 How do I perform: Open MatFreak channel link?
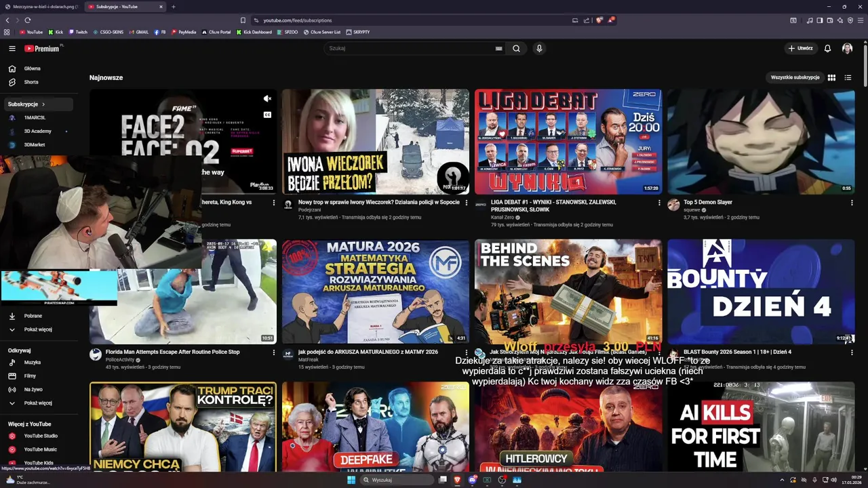pyautogui.click(x=308, y=360)
